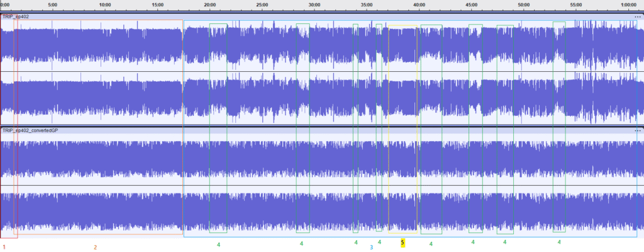Place cursor in TRIP_ep402 lower channel waveform
644x252 pixels.
[x=322, y=98]
